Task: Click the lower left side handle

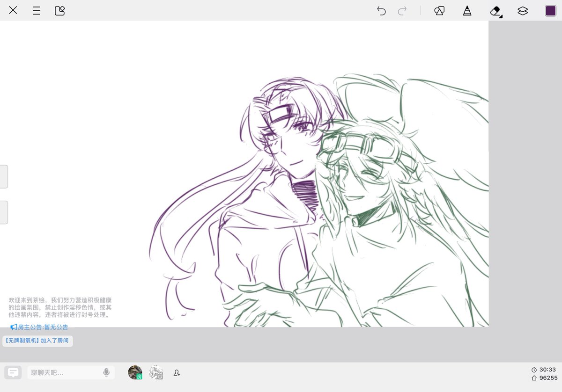Action: click(x=3, y=212)
